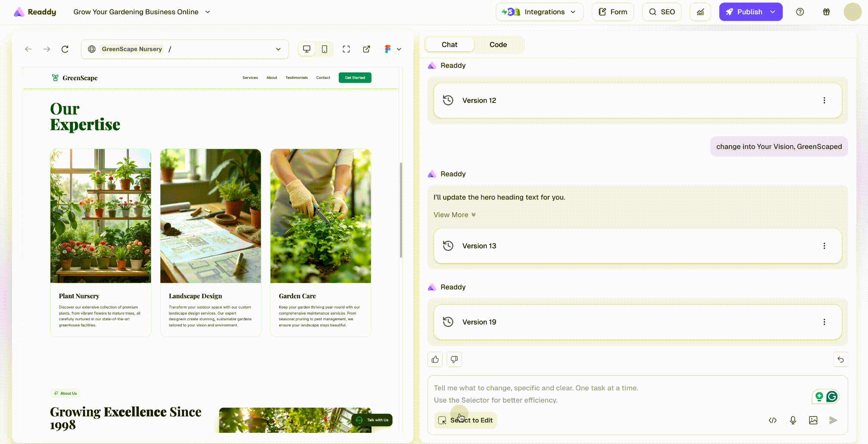This screenshot has width=868, height=444.
Task: Switch to the Code tab
Action: click(498, 44)
